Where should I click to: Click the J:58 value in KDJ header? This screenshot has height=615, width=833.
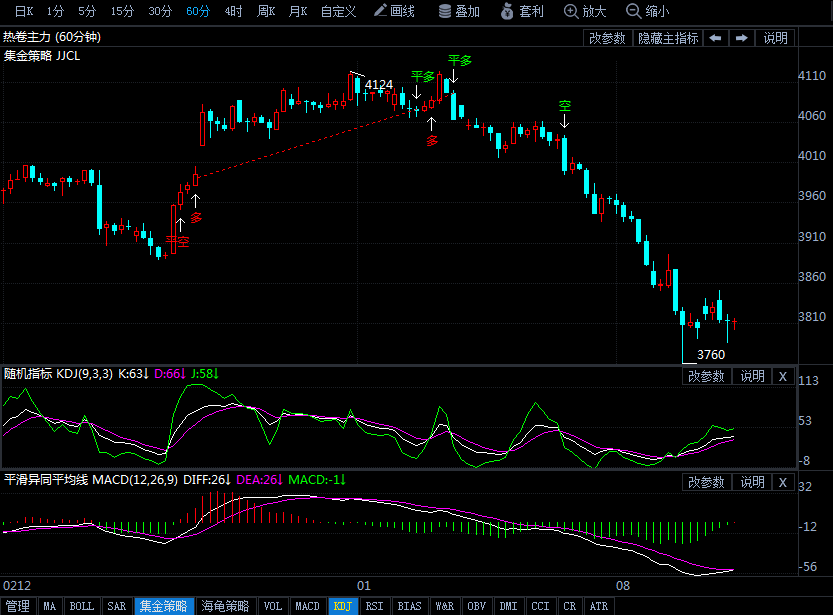coord(205,374)
